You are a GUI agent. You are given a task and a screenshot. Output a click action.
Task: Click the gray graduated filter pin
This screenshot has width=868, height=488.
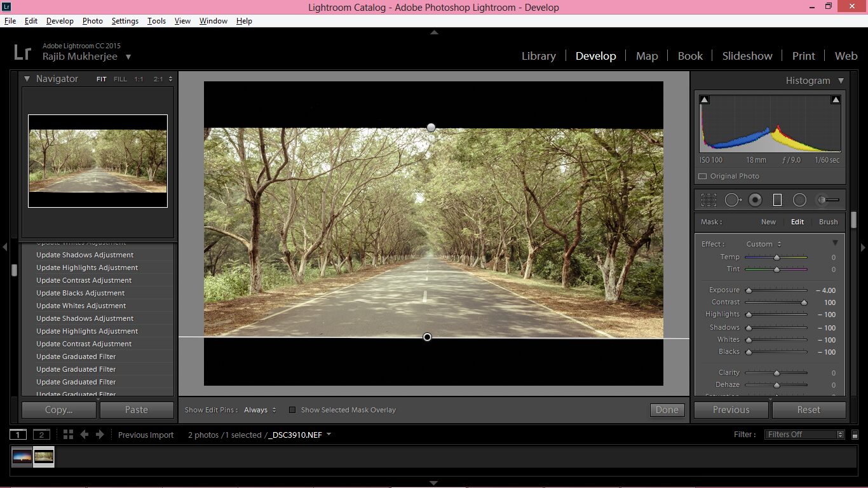point(431,128)
